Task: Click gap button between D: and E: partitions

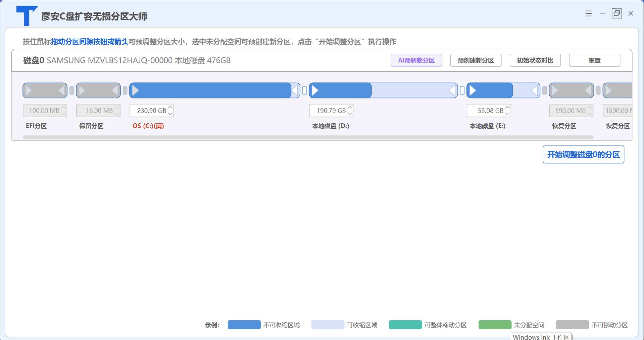Action: (462, 90)
